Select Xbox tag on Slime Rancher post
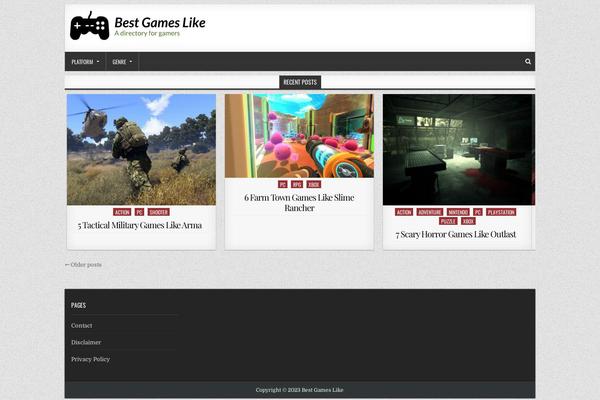600x400 pixels. coord(314,184)
